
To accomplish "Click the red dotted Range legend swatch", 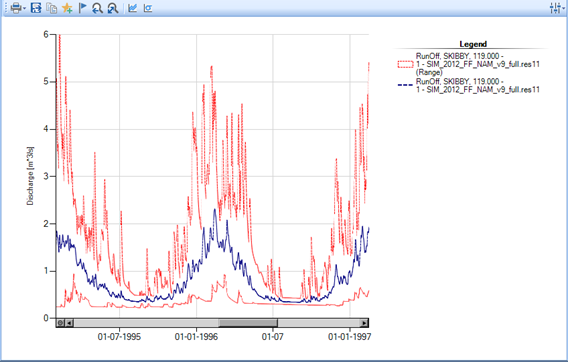I will pyautogui.click(x=405, y=65).
